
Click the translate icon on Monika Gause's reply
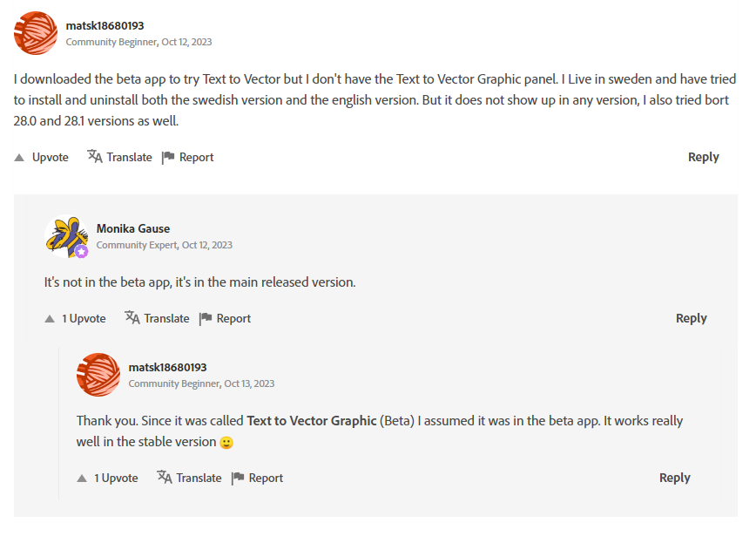pos(132,318)
